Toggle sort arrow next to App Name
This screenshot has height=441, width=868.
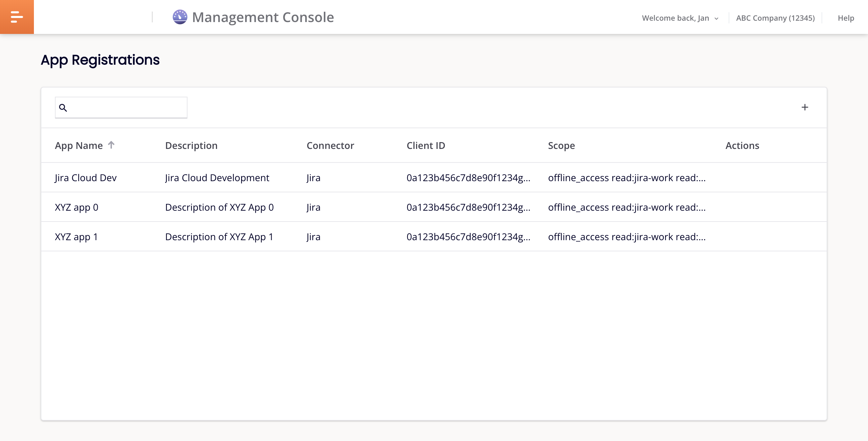click(111, 145)
